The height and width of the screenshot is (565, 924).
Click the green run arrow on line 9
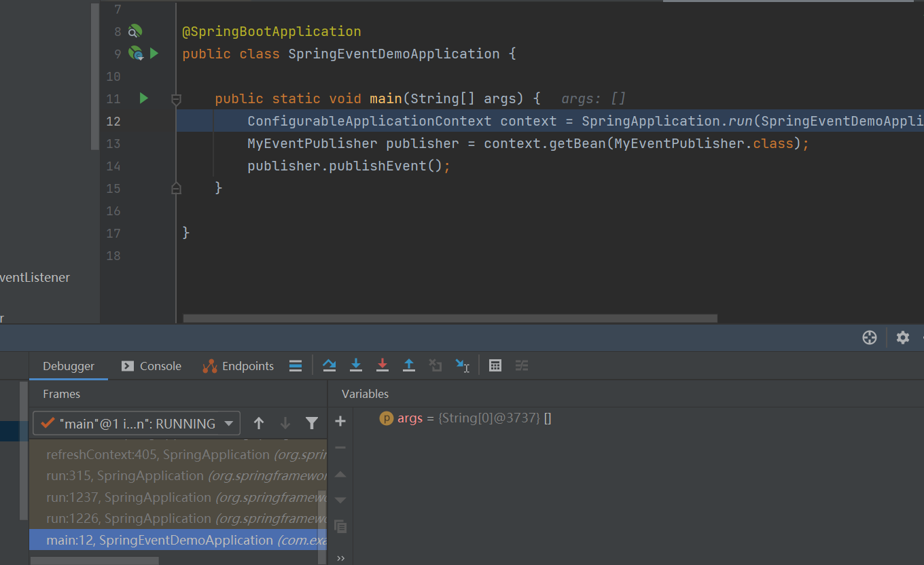tap(154, 53)
